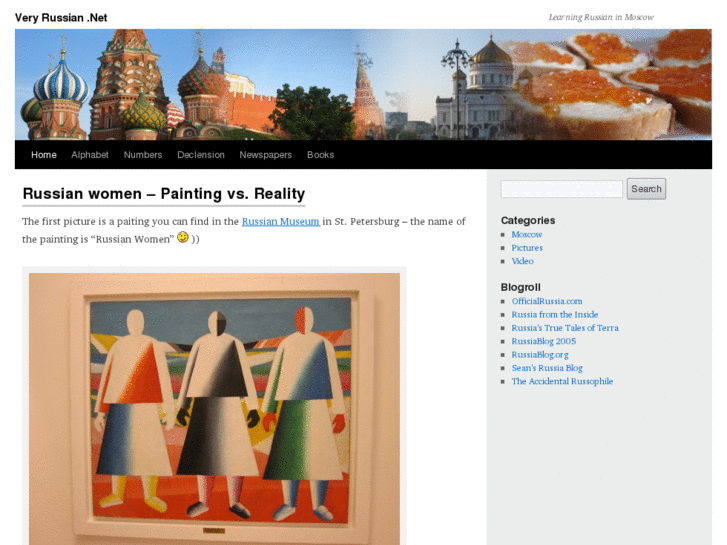Open the Video category
This screenshot has width=727, height=545.
click(x=523, y=261)
